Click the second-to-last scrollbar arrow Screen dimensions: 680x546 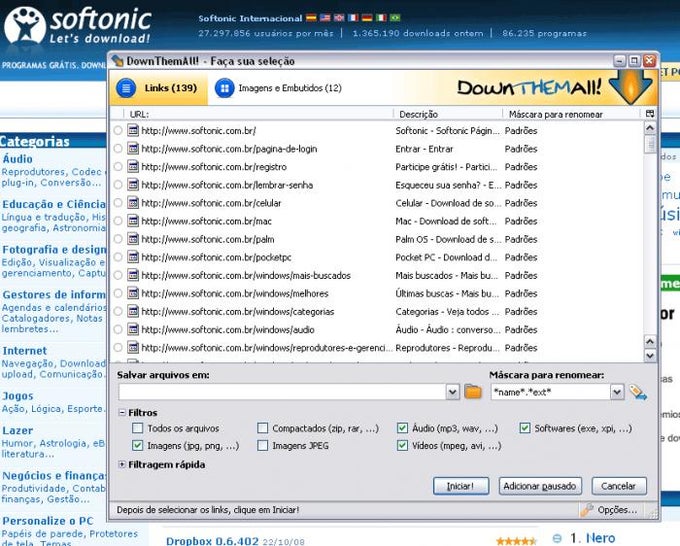click(650, 342)
